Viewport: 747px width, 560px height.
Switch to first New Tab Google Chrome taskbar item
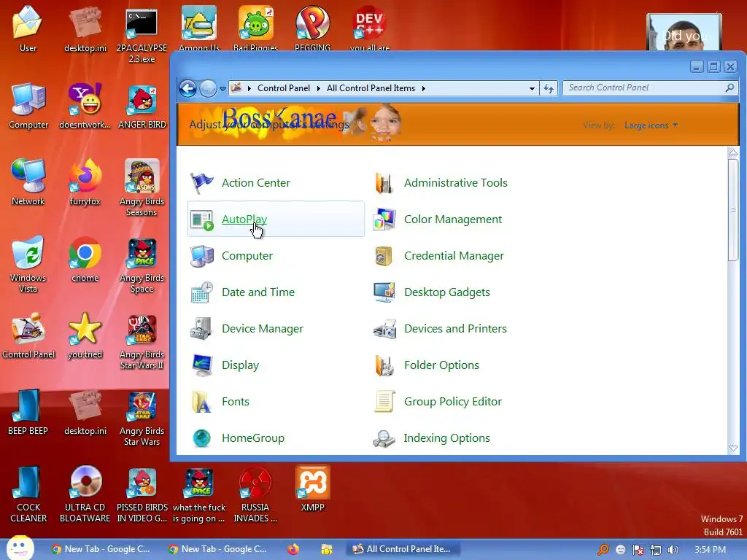coord(101,550)
